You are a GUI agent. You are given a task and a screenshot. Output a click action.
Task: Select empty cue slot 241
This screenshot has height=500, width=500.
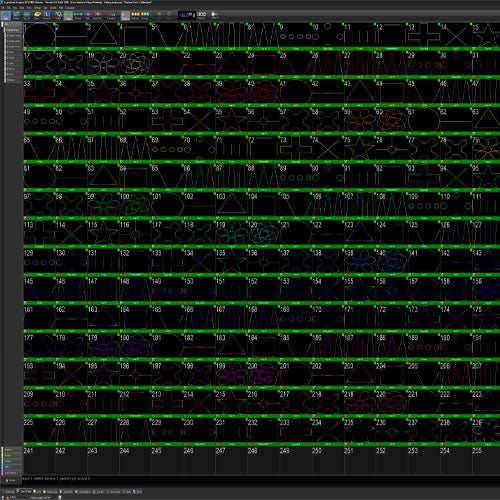[39, 460]
